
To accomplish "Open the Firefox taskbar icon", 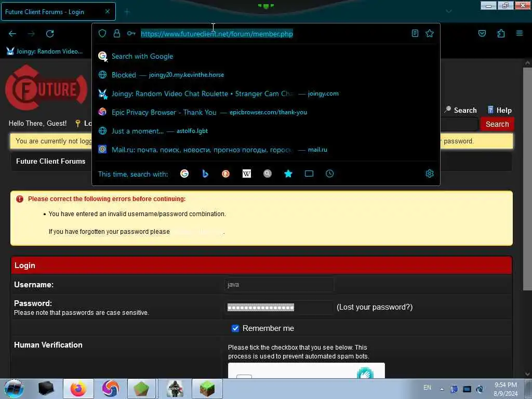I will (78, 389).
